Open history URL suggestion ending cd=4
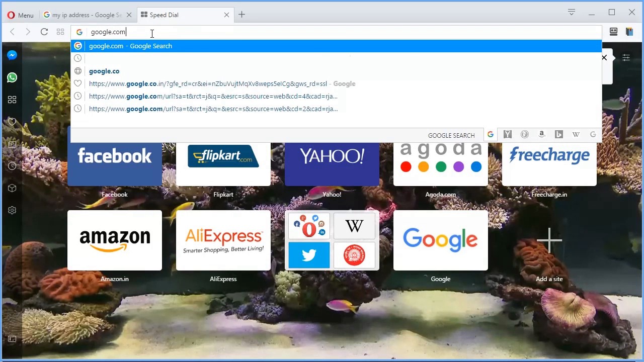Image resolution: width=644 pixels, height=362 pixels. pos(336,96)
